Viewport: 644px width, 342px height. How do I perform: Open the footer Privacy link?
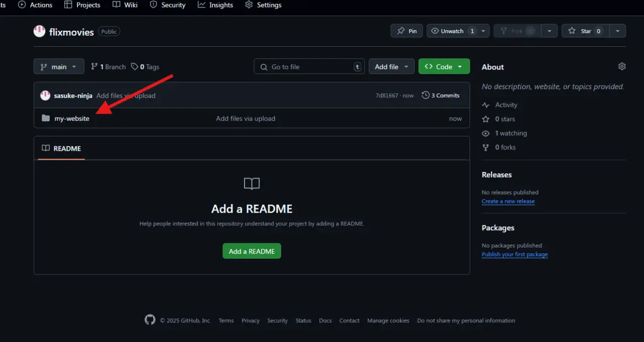click(251, 320)
